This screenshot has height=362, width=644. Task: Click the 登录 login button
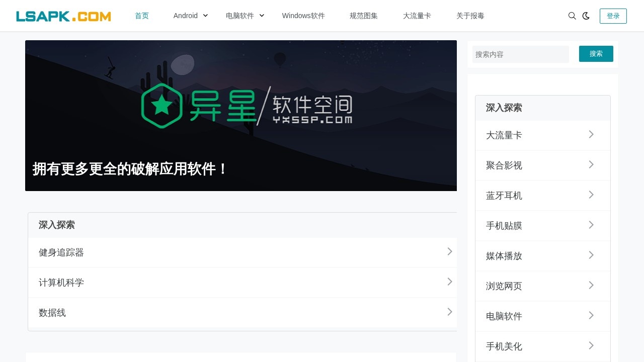[613, 16]
